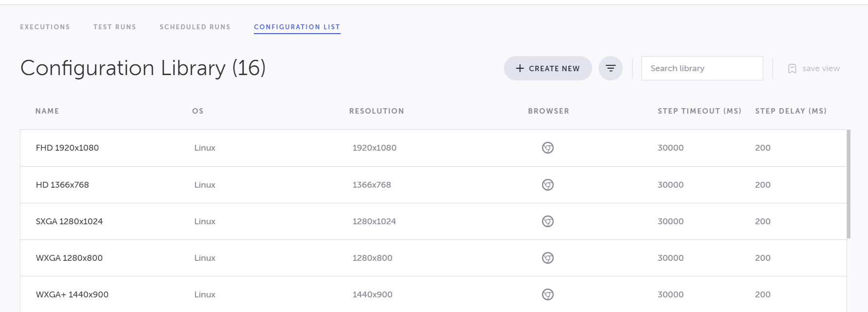Click the filter icon button
The width and height of the screenshot is (868, 312).
(610, 68)
